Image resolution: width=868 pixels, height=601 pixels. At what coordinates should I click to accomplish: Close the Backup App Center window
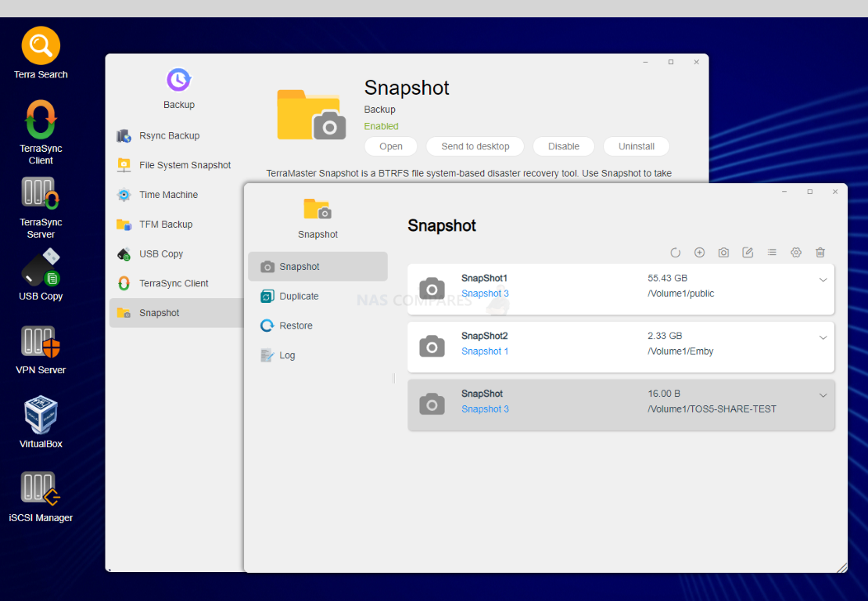pos(696,62)
